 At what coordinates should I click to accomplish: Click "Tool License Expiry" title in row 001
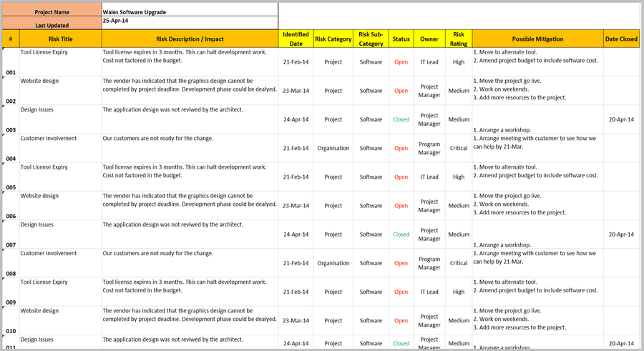(x=44, y=52)
